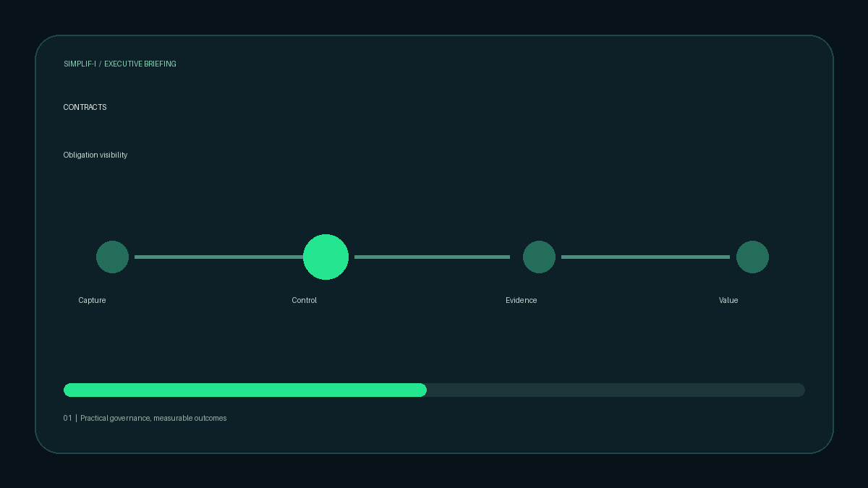This screenshot has height=488, width=868.
Task: Select the Capture step circle
Action: [x=112, y=257]
